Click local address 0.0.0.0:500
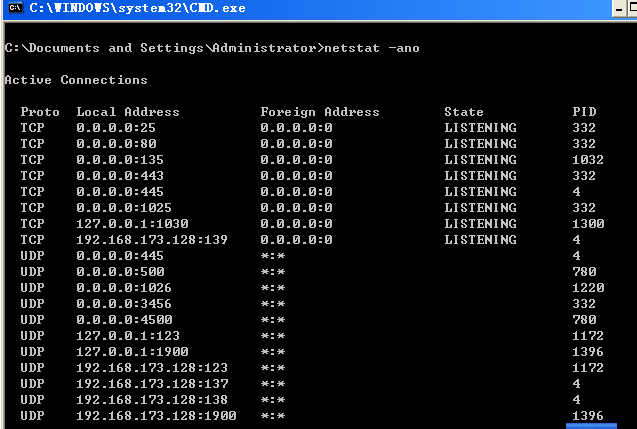The image size is (637, 429). pos(120,271)
